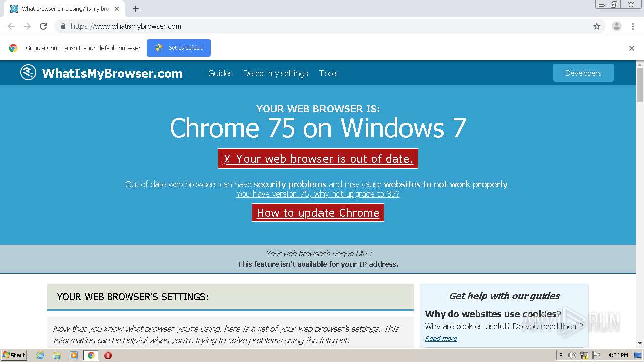
Task: Click the 'Read more' link
Action: (x=441, y=338)
